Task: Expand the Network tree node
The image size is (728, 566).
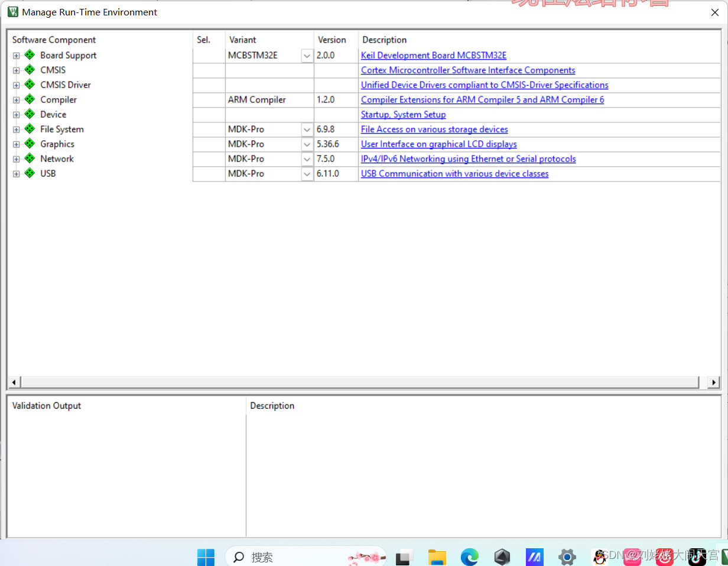Action: point(16,159)
